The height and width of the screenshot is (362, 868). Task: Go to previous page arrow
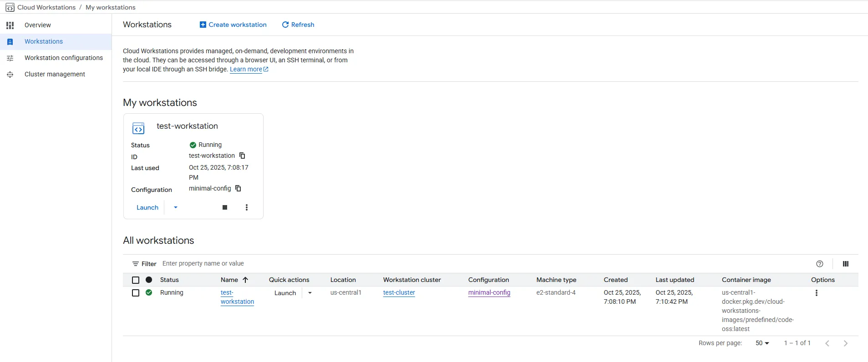click(827, 343)
